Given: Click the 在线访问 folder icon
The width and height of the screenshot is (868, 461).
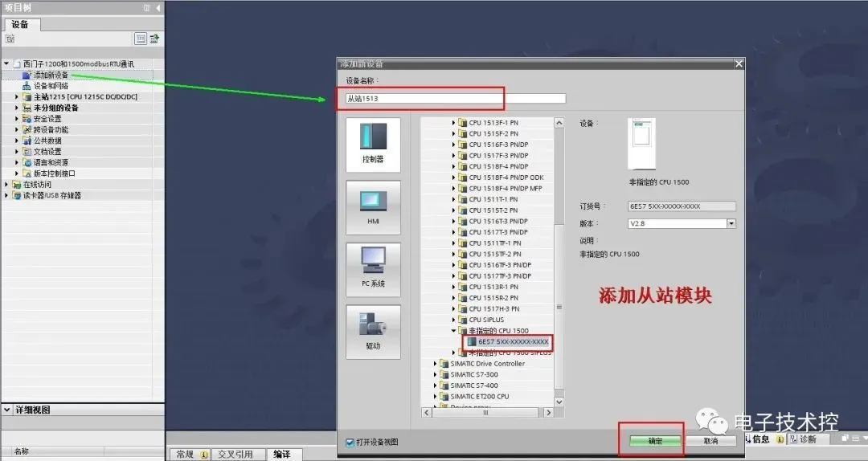Looking at the screenshot, I should pyautogui.click(x=17, y=184).
